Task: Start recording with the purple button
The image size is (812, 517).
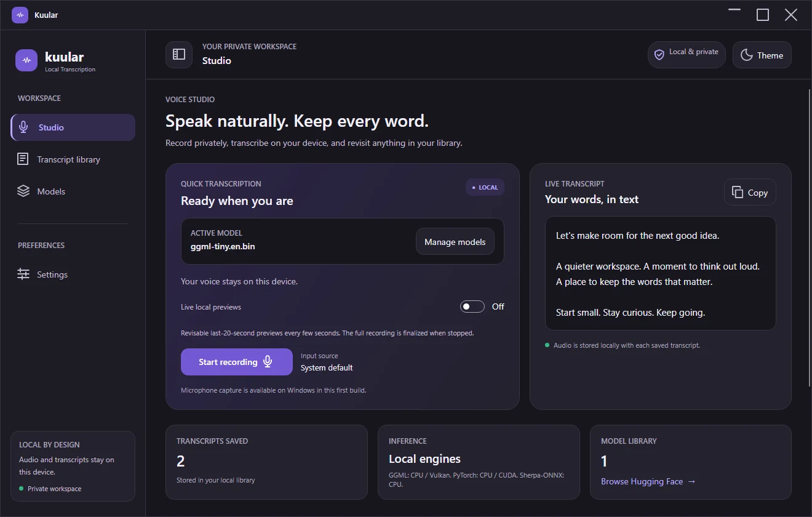Action: (x=237, y=362)
